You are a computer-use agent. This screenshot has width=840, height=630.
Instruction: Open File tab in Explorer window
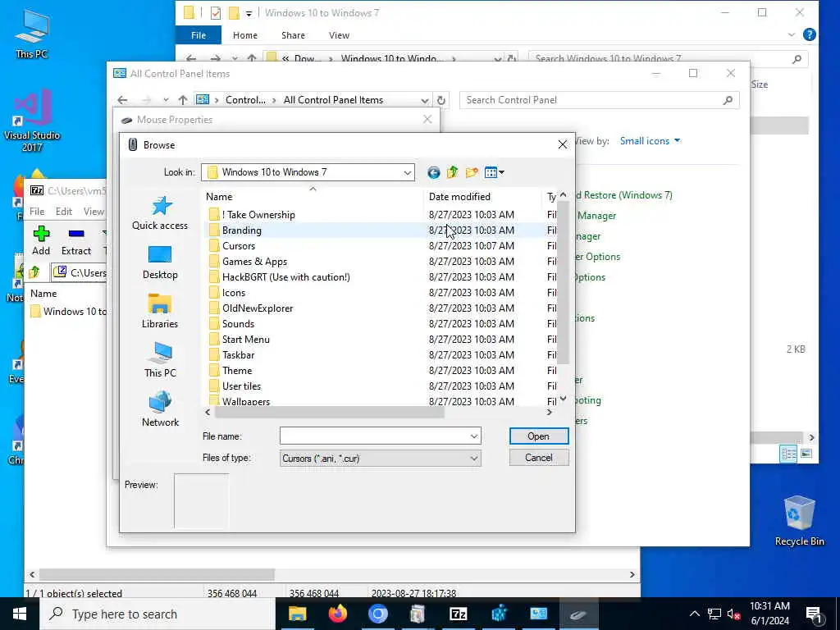tap(199, 35)
